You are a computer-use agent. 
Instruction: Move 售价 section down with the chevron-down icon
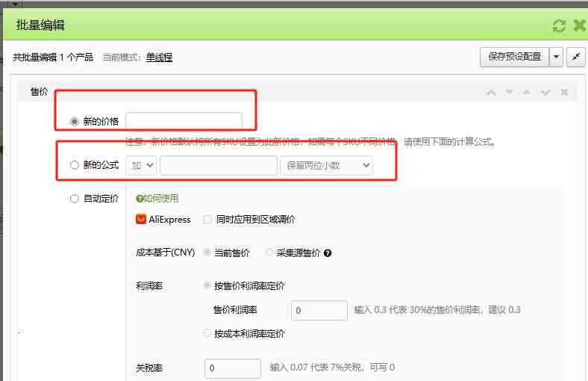pos(545,93)
